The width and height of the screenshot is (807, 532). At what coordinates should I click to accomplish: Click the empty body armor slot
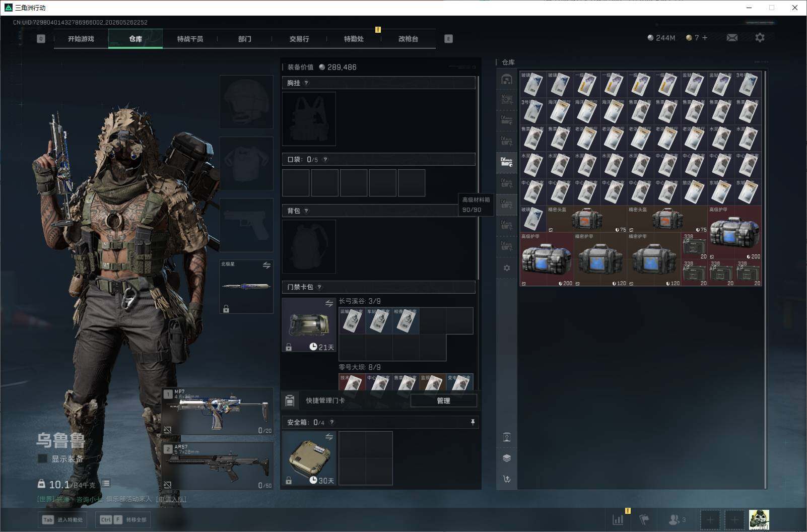pyautogui.click(x=246, y=163)
